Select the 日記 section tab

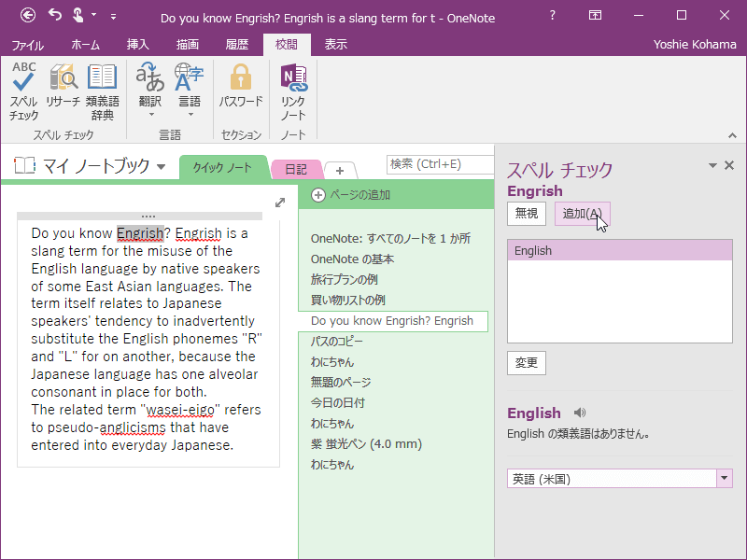[x=296, y=170]
